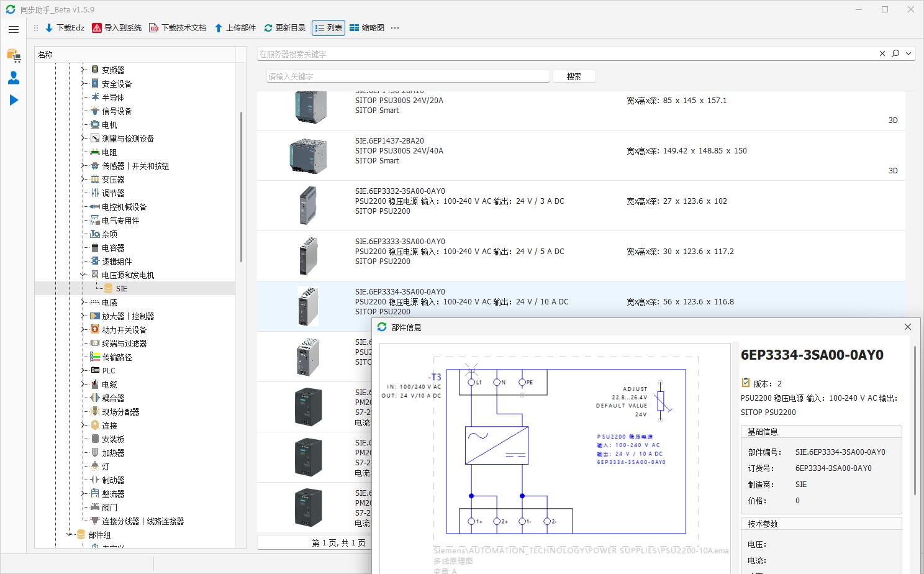924x574 pixels.
Task: Select the SIE.6EP3334-3SA00-0AY0 part thumbnail
Action: pos(308,306)
